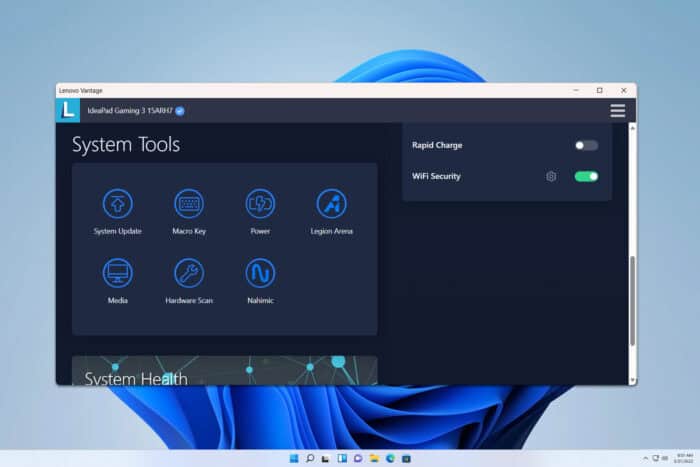The height and width of the screenshot is (467, 700).
Task: Click the IdeaPad Gaming 3 device name
Action: (x=130, y=111)
